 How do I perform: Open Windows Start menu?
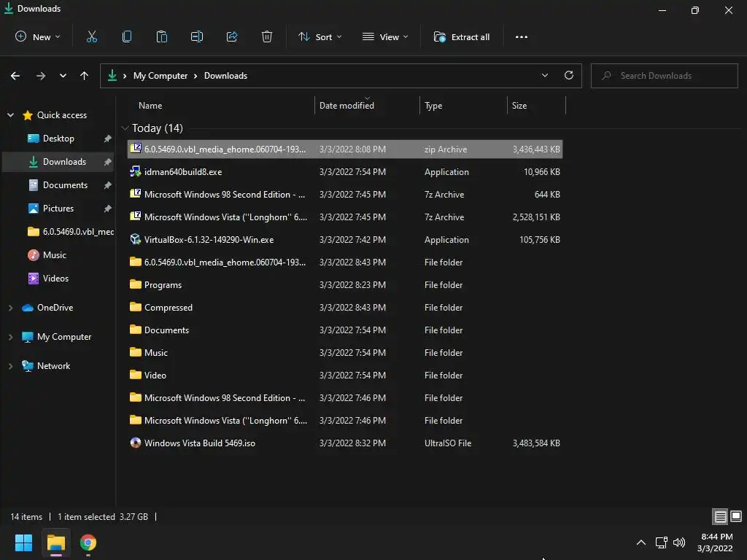23,542
